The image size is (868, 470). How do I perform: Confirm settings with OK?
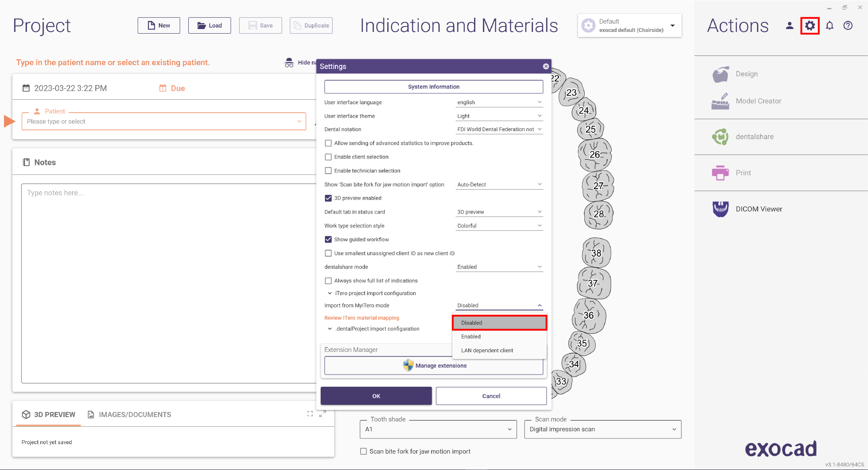pos(376,396)
